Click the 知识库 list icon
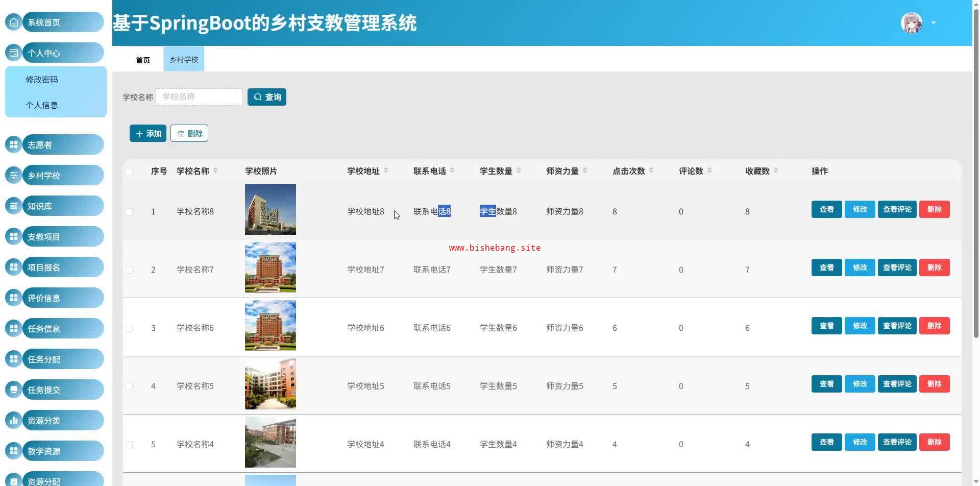This screenshot has width=980, height=486. (x=14, y=206)
